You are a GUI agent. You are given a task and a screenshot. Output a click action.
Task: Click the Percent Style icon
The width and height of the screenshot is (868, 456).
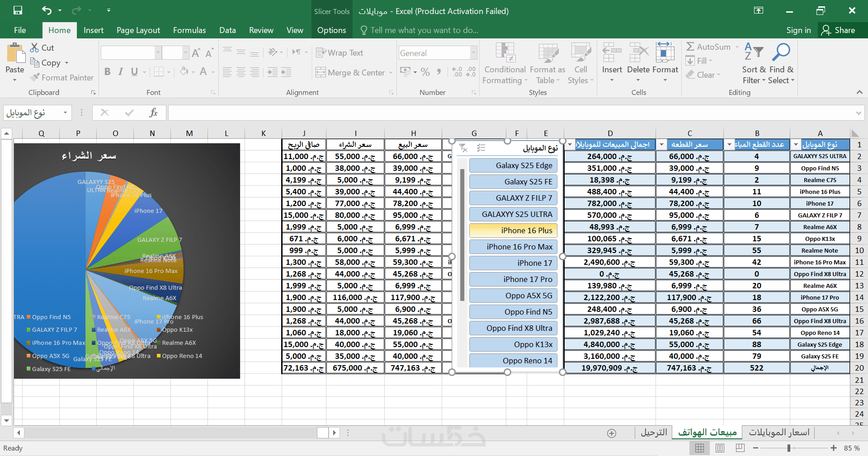[x=425, y=72]
